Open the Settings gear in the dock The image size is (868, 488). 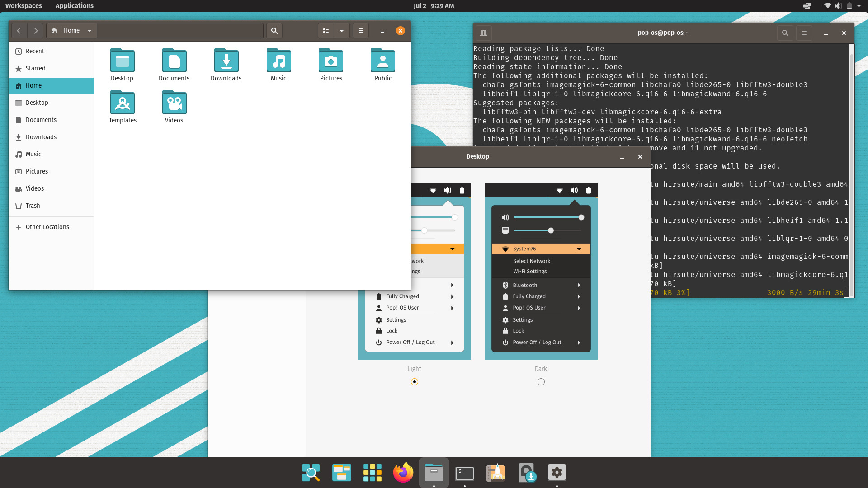click(557, 472)
